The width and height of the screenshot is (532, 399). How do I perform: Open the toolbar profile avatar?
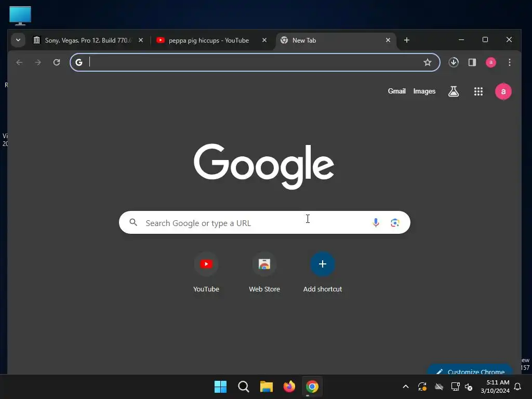coord(490,62)
